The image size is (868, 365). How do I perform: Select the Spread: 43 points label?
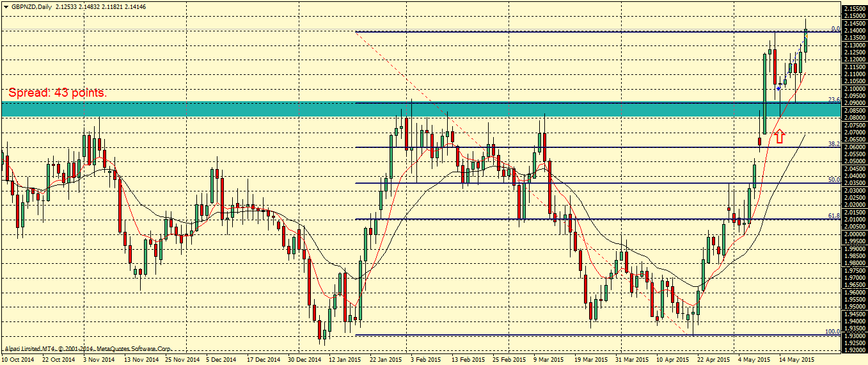pyautogui.click(x=58, y=93)
